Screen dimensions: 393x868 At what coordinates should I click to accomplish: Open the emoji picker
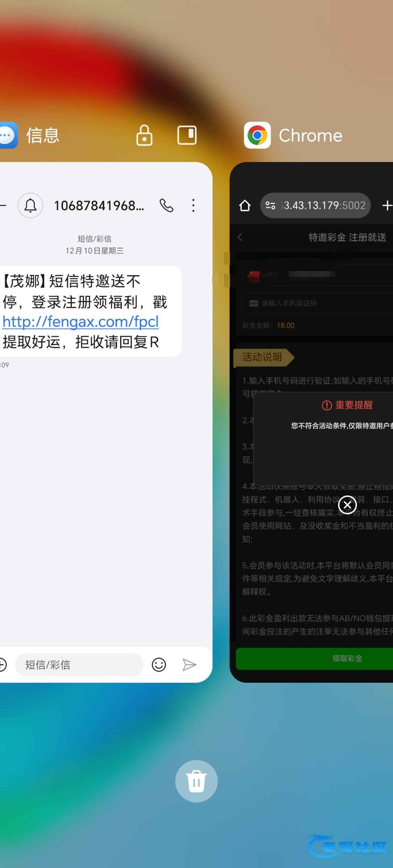pyautogui.click(x=159, y=665)
